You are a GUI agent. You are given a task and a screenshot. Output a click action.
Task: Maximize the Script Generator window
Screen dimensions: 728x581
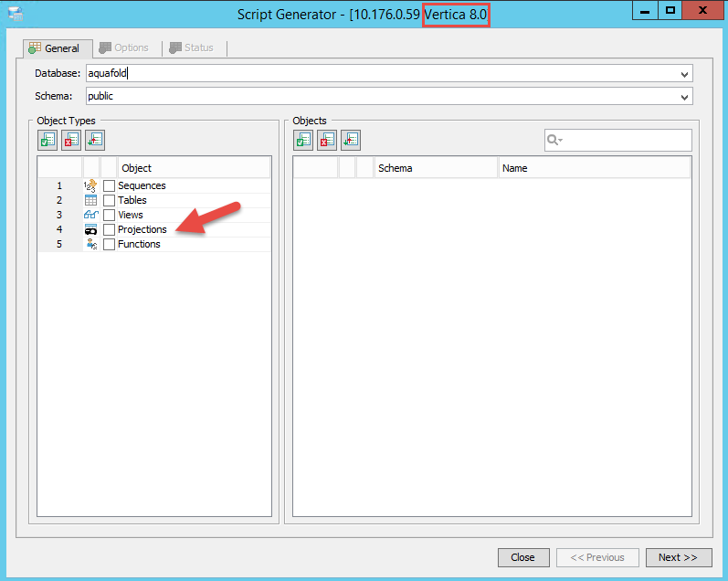pos(670,11)
